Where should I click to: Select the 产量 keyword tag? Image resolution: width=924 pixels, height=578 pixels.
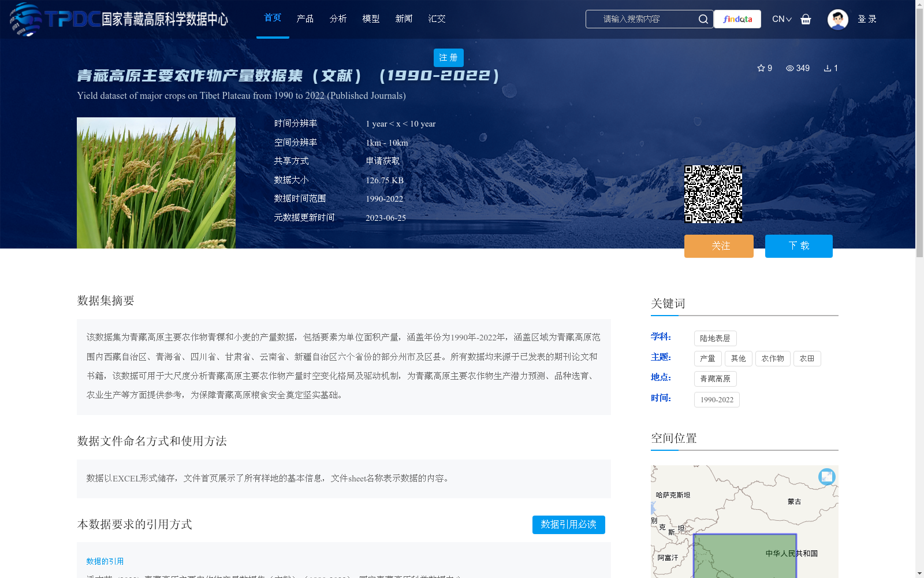tap(707, 358)
